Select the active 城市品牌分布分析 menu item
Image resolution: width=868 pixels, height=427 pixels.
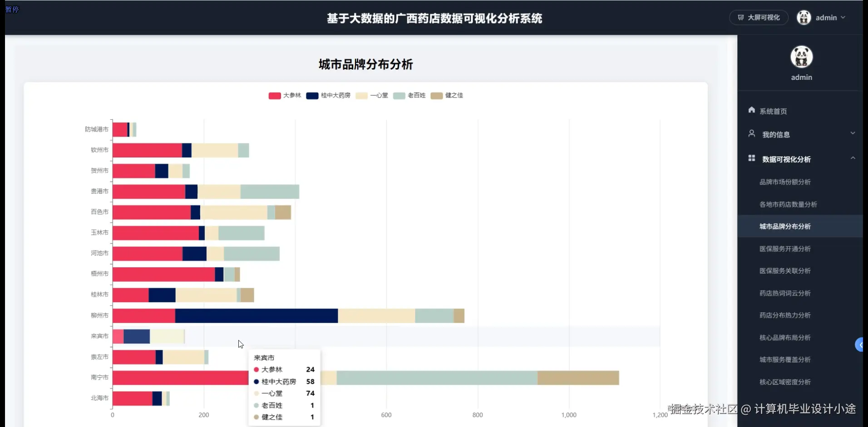800,226
